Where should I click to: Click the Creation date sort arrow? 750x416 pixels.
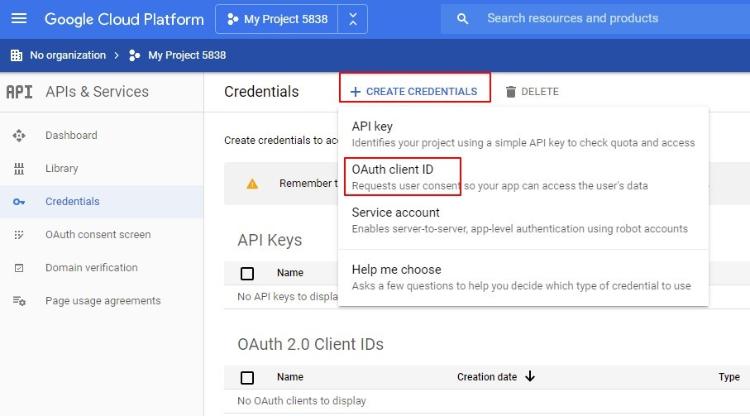click(530, 376)
